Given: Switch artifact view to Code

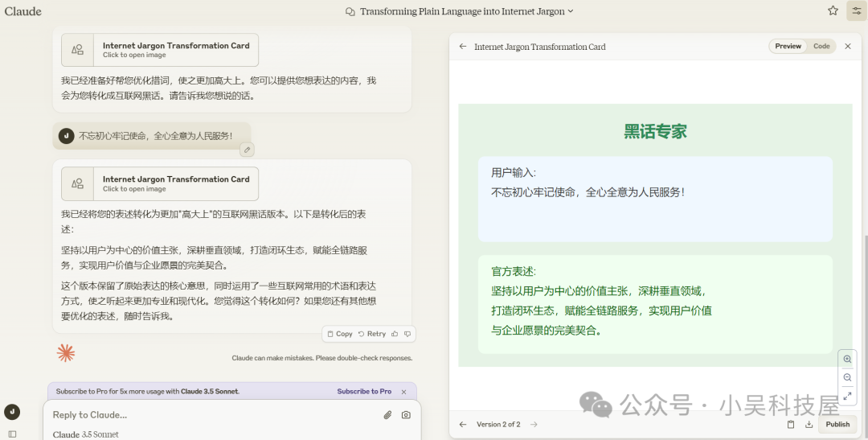Looking at the screenshot, I should click(821, 47).
